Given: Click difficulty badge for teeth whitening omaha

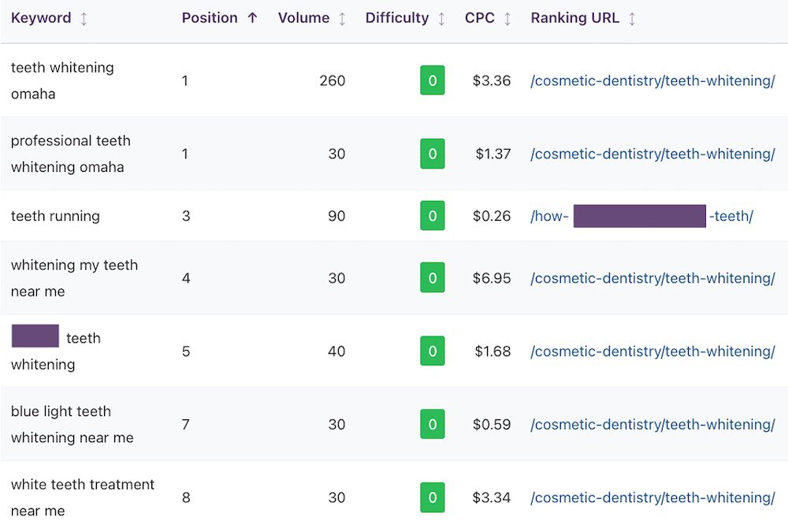Looking at the screenshot, I should point(432,80).
